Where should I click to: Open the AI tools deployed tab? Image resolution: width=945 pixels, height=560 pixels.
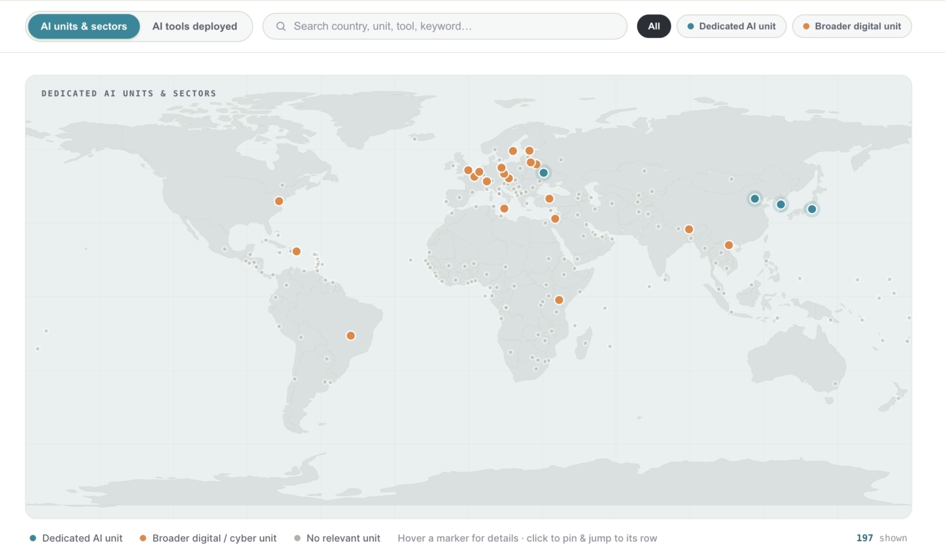coord(195,26)
